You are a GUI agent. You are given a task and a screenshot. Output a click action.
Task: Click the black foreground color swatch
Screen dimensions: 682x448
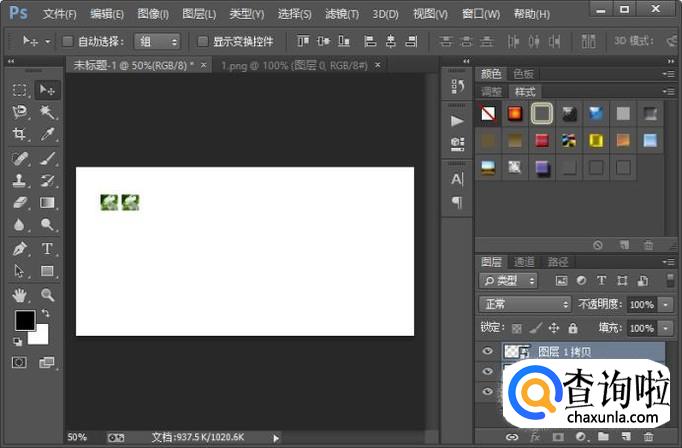(24, 320)
